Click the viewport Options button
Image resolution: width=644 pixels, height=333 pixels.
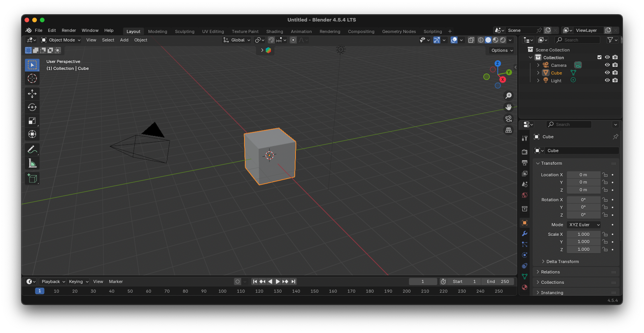[x=502, y=50]
